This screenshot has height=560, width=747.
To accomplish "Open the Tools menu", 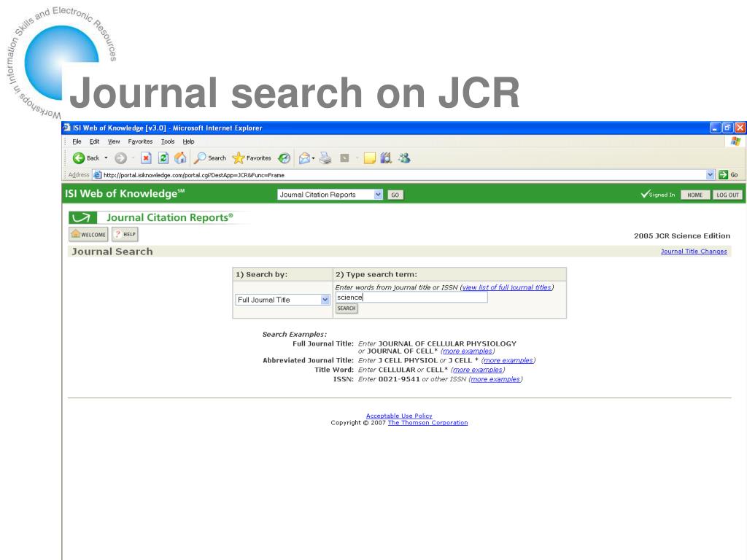I will pyautogui.click(x=168, y=141).
